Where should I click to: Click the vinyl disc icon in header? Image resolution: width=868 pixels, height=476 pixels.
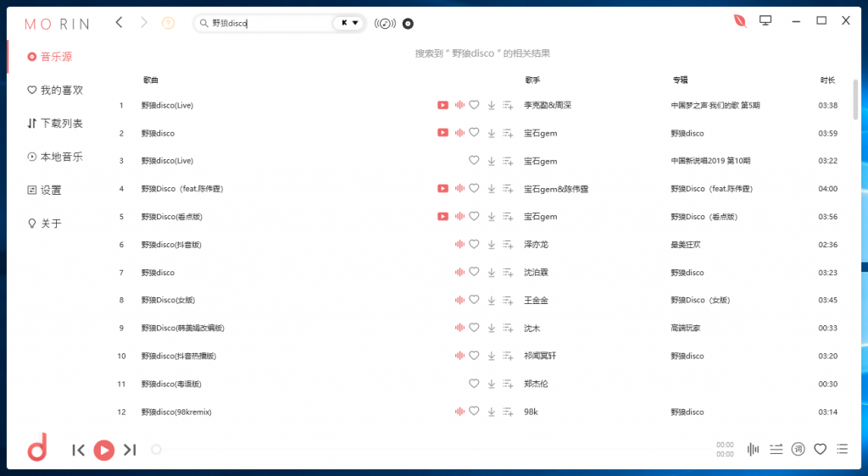click(x=408, y=23)
